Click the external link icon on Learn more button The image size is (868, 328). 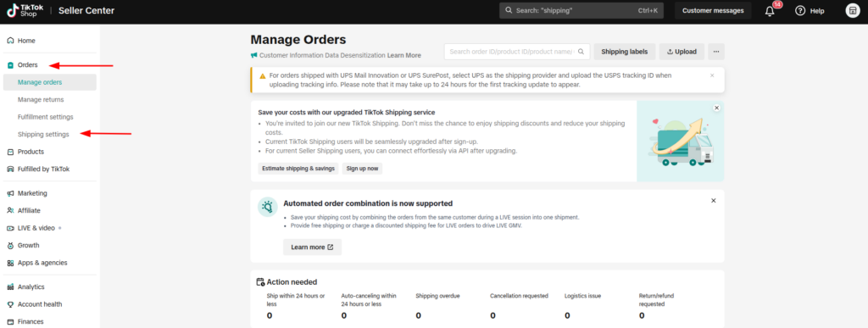[x=331, y=247]
